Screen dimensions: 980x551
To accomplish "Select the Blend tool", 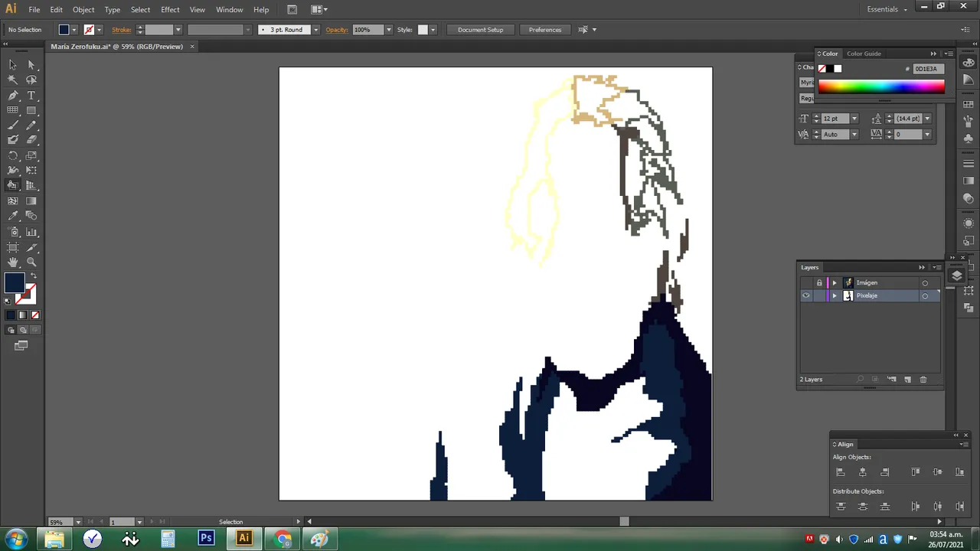I will point(31,216).
